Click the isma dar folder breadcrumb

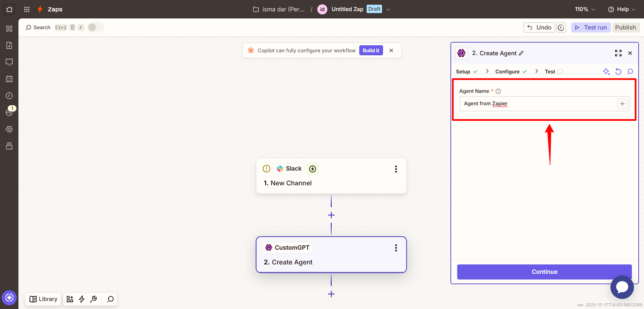(279, 9)
